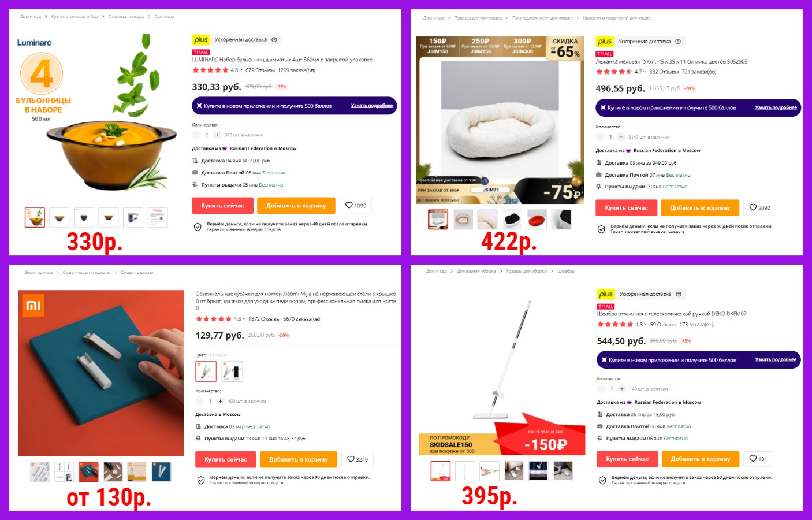Click help icon beside cat bed fast delivery
Screen dimensions: 812x520
click(x=678, y=42)
